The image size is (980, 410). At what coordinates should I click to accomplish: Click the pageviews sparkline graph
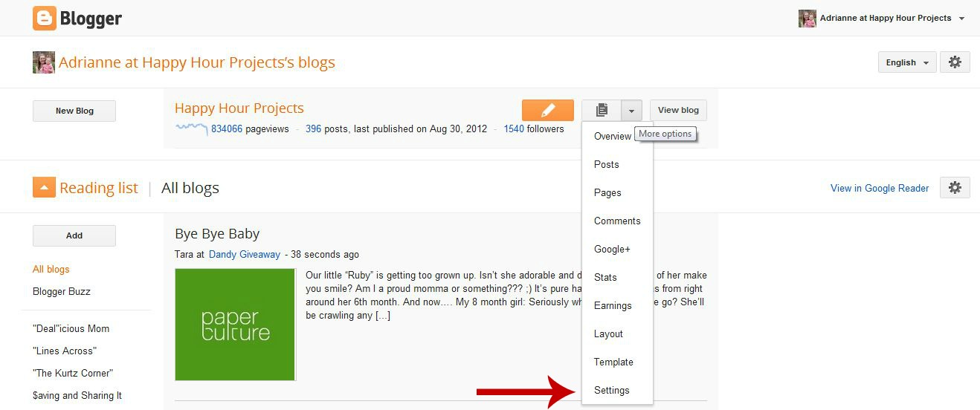pyautogui.click(x=191, y=128)
